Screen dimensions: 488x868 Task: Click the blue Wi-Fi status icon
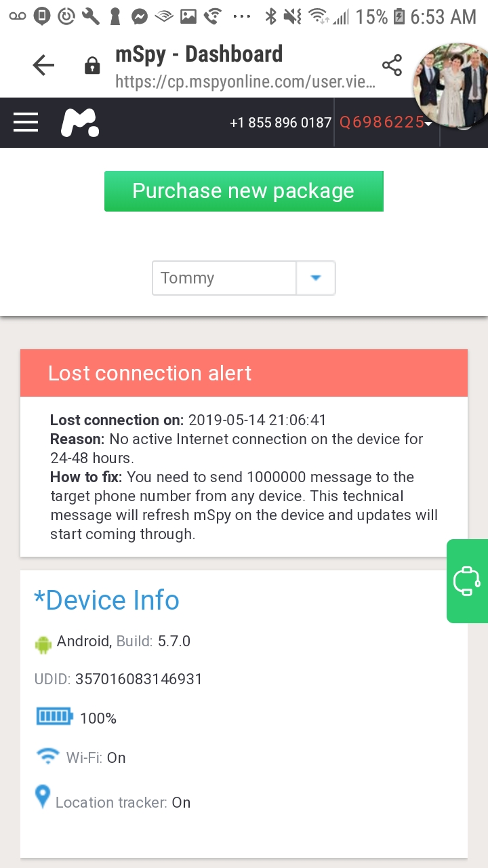pyautogui.click(x=47, y=756)
